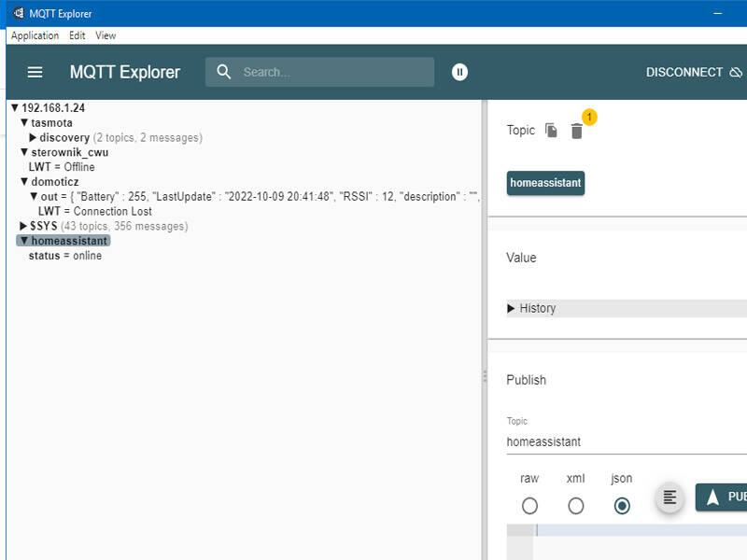Open the Edit menu
747x560 pixels.
pos(77,35)
